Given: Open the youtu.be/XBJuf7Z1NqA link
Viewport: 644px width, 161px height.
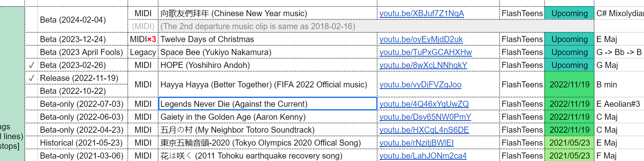Looking at the screenshot, I should coord(421,13).
